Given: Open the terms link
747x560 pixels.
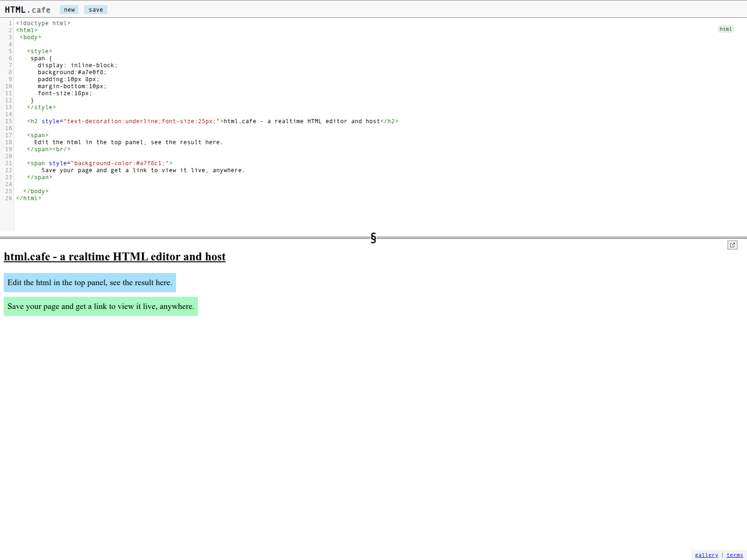Looking at the screenshot, I should 734,555.
